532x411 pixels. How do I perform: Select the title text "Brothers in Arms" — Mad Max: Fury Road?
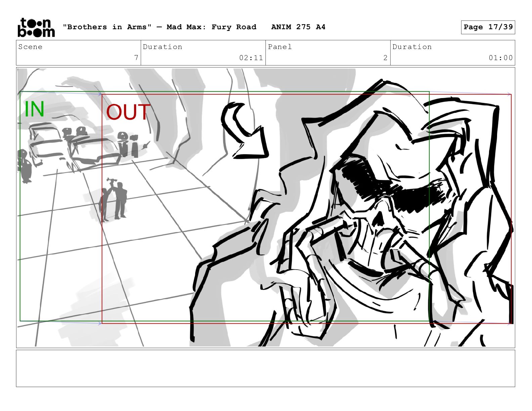point(160,27)
